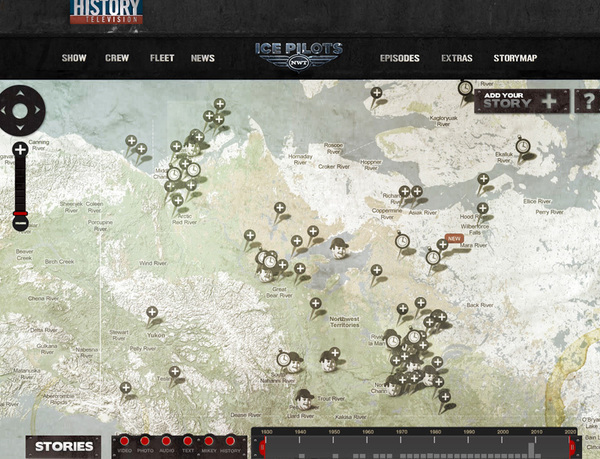
Task: Open the plus pin near Hood River
Action: pyautogui.click(x=483, y=208)
